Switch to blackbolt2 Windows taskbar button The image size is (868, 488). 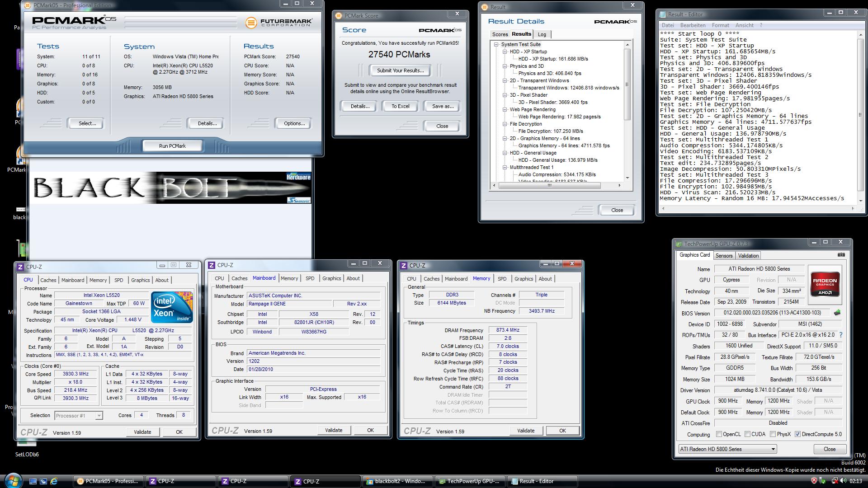[398, 481]
